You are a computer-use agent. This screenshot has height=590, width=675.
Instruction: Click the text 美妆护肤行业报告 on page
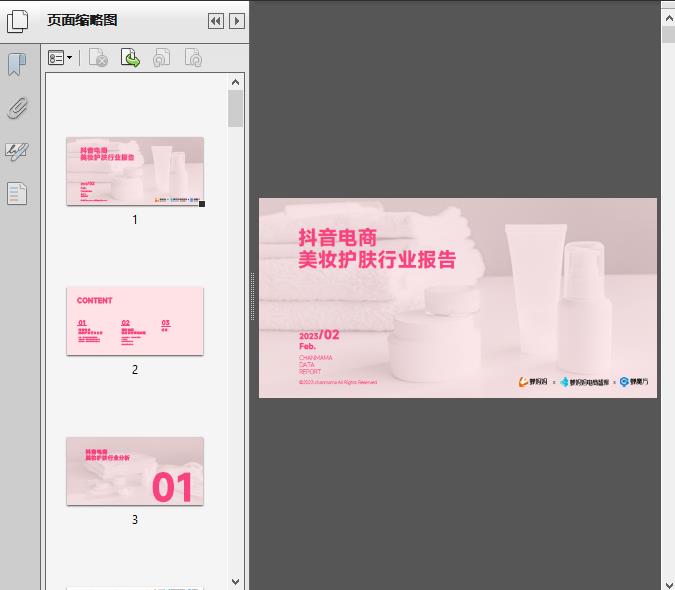pyautogui.click(x=377, y=259)
